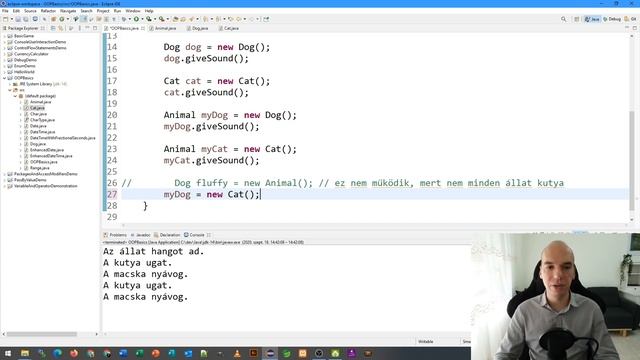Viewport: 640px width, 360px height.
Task: Open File Explorer from the taskbar
Action: pyautogui.click(x=25, y=353)
